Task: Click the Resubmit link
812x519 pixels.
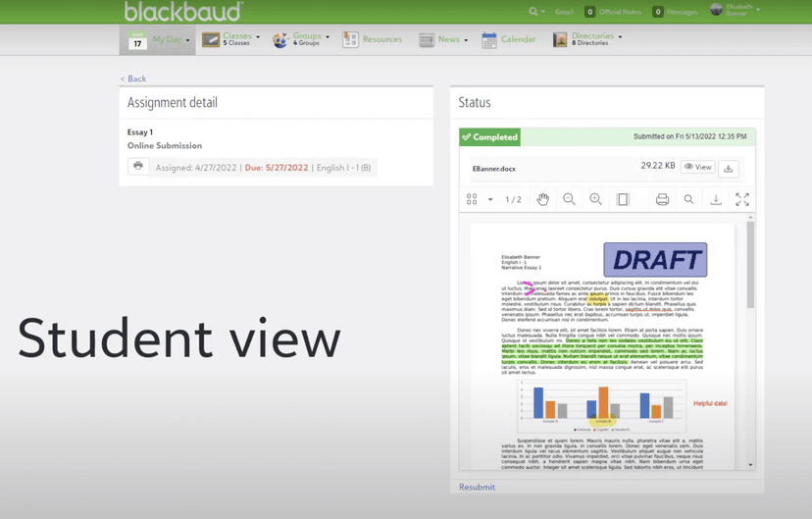Action: click(x=477, y=487)
